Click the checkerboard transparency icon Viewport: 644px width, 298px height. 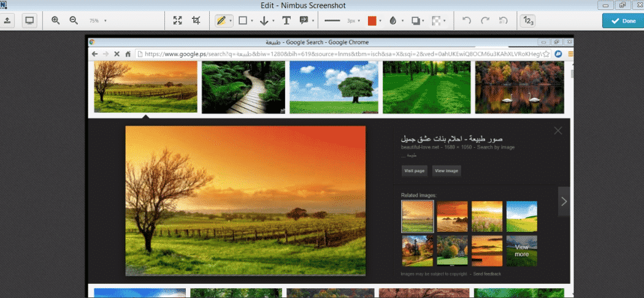coord(436,20)
